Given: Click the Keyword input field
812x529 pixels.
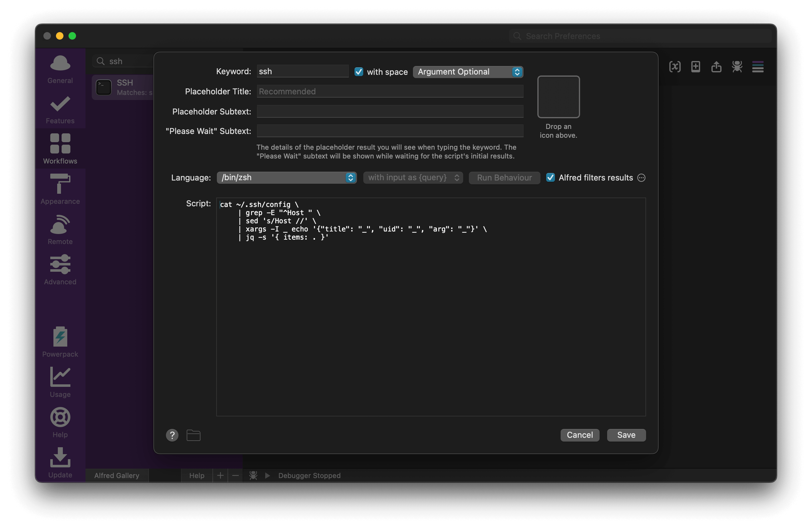Looking at the screenshot, I should [303, 71].
